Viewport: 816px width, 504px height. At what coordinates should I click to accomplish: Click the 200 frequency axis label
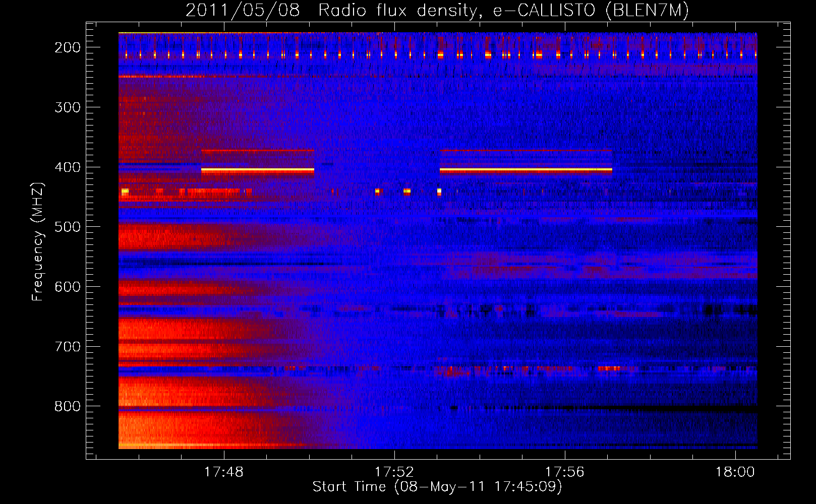click(68, 47)
